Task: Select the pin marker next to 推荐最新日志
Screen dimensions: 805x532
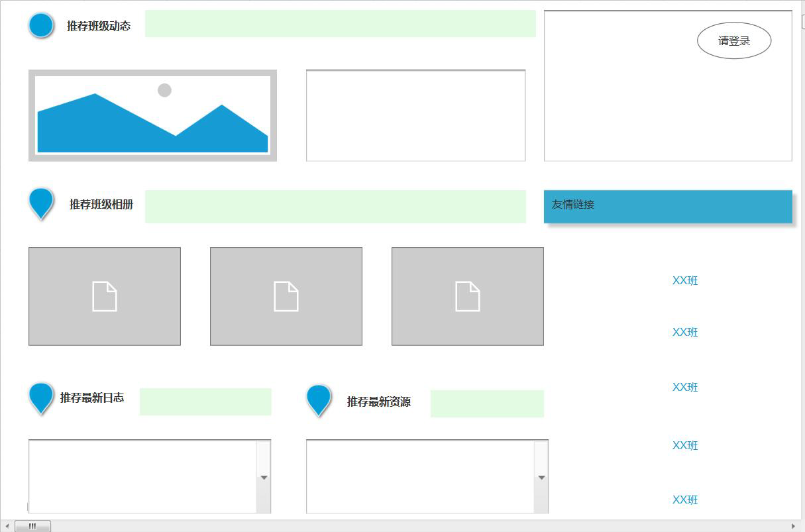Action: tap(41, 396)
